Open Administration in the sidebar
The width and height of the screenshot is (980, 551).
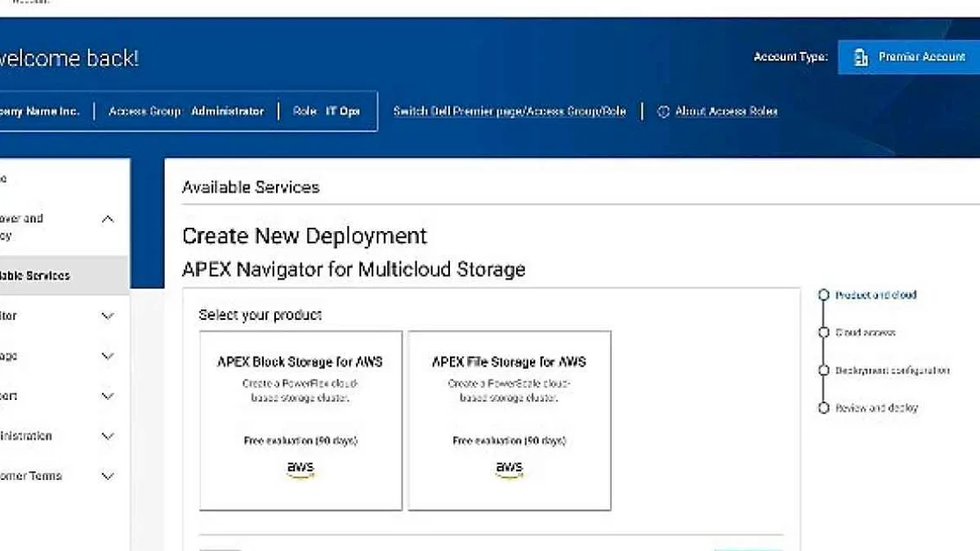tap(26, 436)
